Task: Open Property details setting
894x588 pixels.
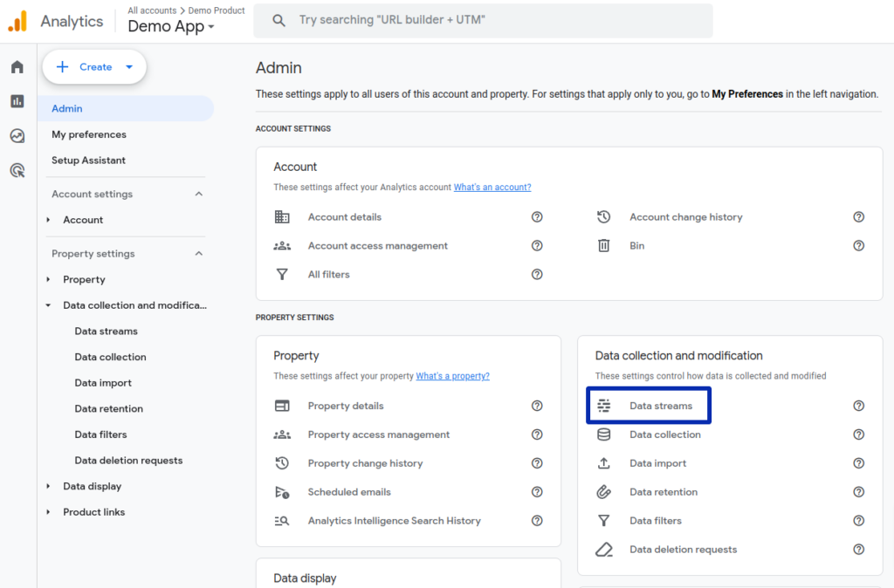Action: (x=346, y=406)
